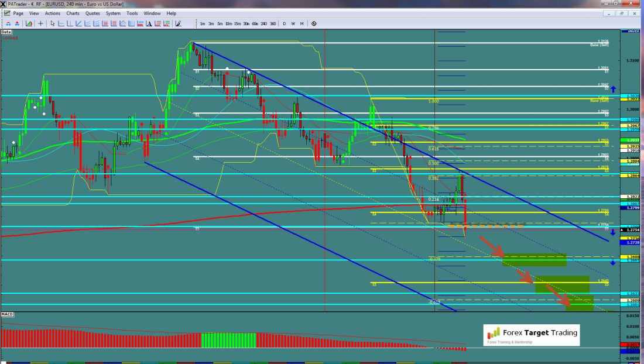The height and width of the screenshot is (364, 644).
Task: Click the MACD indicator panel label
Action: pyautogui.click(x=8, y=314)
